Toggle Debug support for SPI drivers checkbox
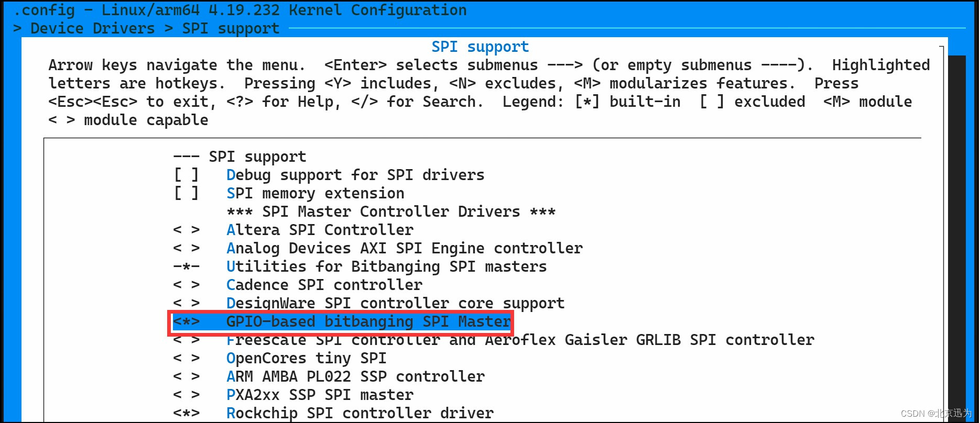 pyautogui.click(x=186, y=175)
